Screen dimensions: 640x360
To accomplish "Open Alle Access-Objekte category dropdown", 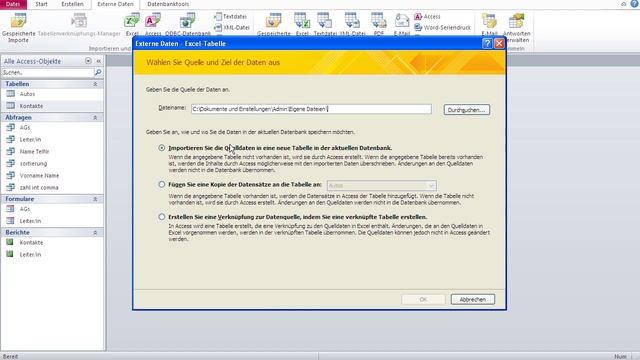I will click(88, 61).
